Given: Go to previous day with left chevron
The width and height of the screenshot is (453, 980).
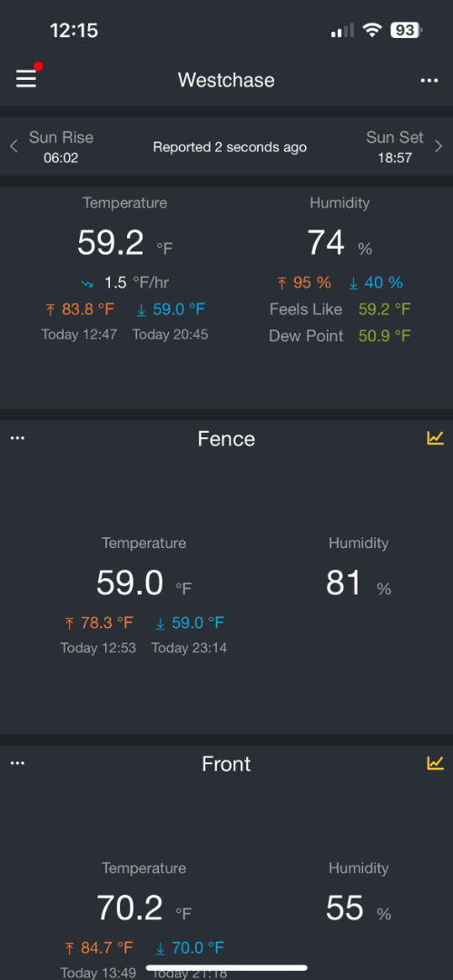Looking at the screenshot, I should point(14,146).
